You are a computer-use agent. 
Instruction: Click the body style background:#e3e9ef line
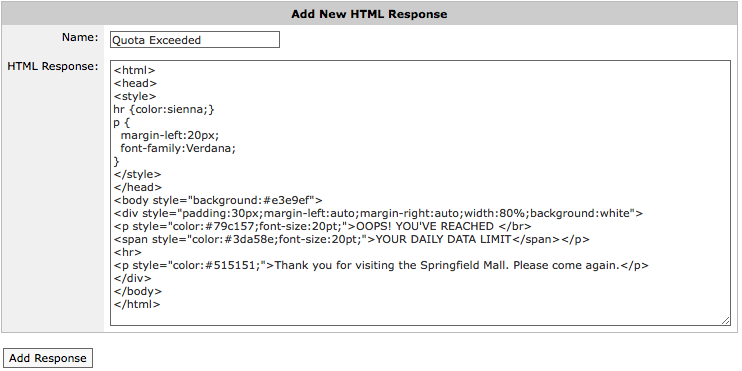click(218, 200)
